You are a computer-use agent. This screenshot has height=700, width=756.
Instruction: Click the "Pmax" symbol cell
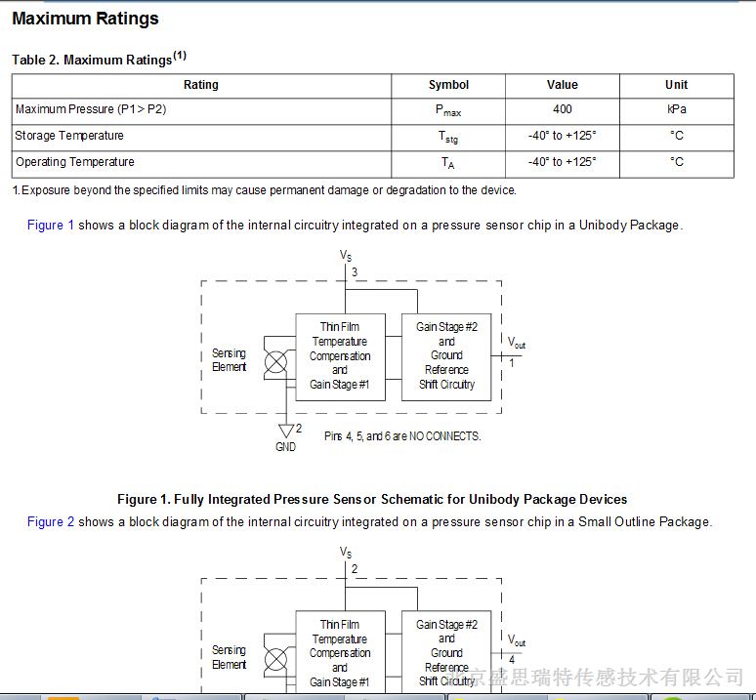pyautogui.click(x=448, y=110)
